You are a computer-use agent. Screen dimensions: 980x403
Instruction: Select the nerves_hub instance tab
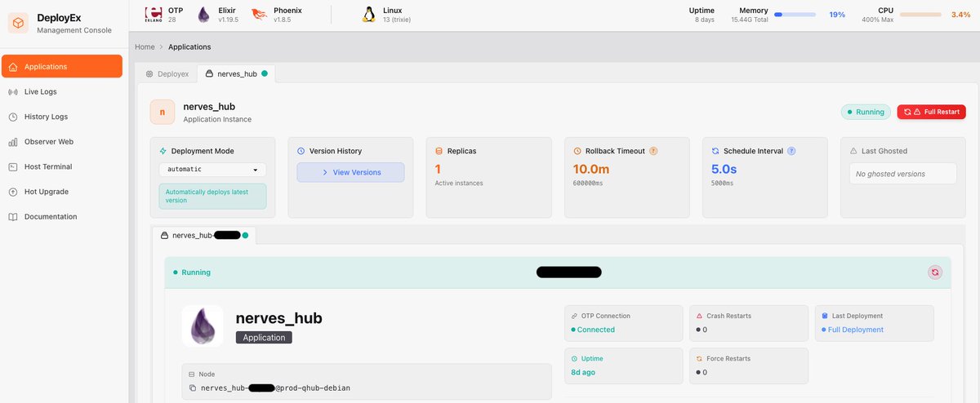(204, 235)
